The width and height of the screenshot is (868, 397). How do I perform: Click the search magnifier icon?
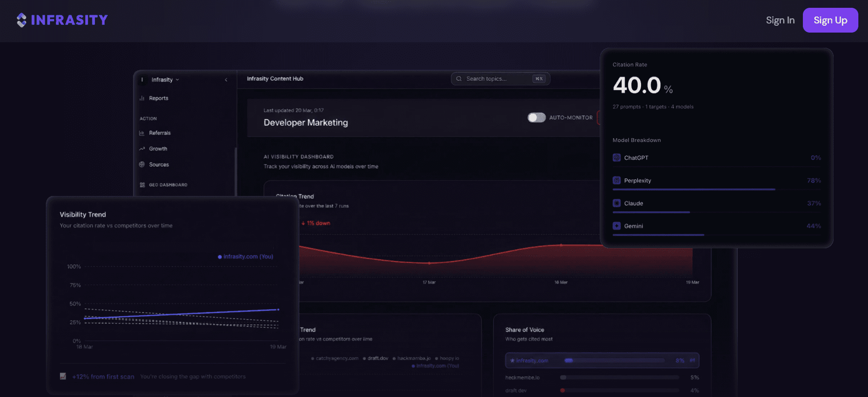tap(459, 79)
